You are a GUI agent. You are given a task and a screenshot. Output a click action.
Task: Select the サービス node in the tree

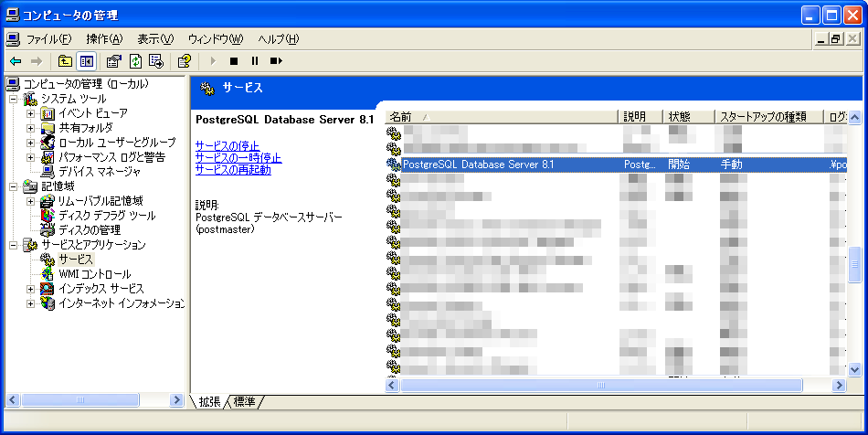click(x=76, y=259)
